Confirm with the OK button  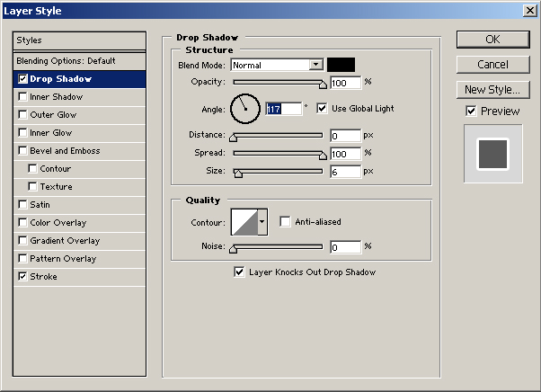click(x=493, y=40)
